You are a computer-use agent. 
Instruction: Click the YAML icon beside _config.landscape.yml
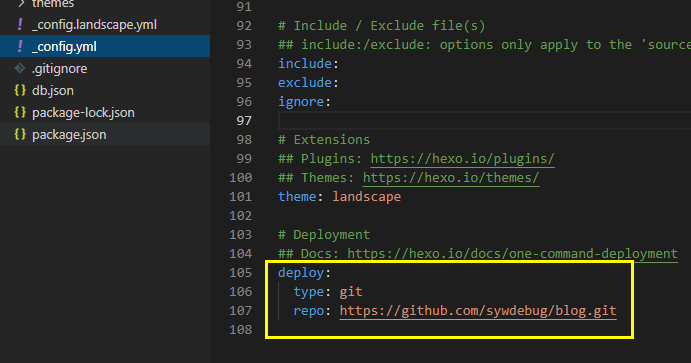20,24
